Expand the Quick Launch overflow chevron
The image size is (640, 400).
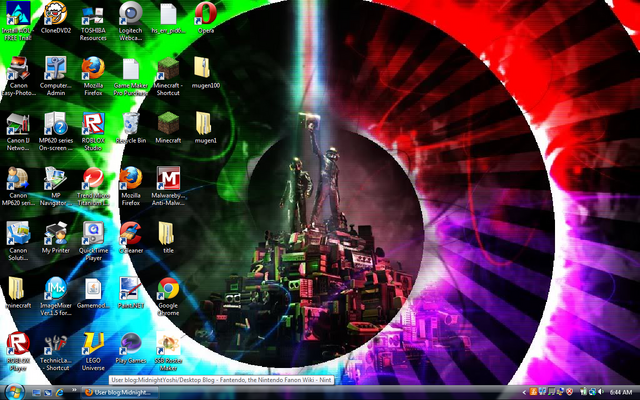coord(74,390)
